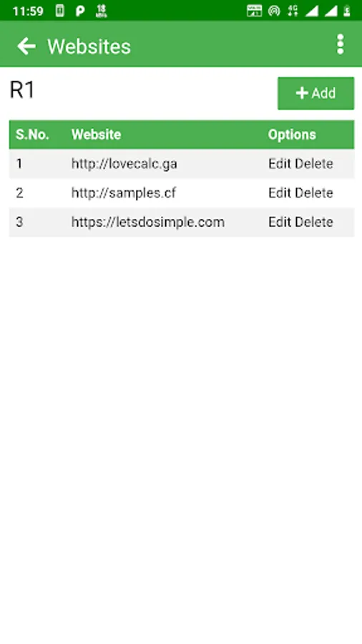Select the http://lovecalc.ga URL
Viewport: 362px width, 644px height.
(x=124, y=164)
